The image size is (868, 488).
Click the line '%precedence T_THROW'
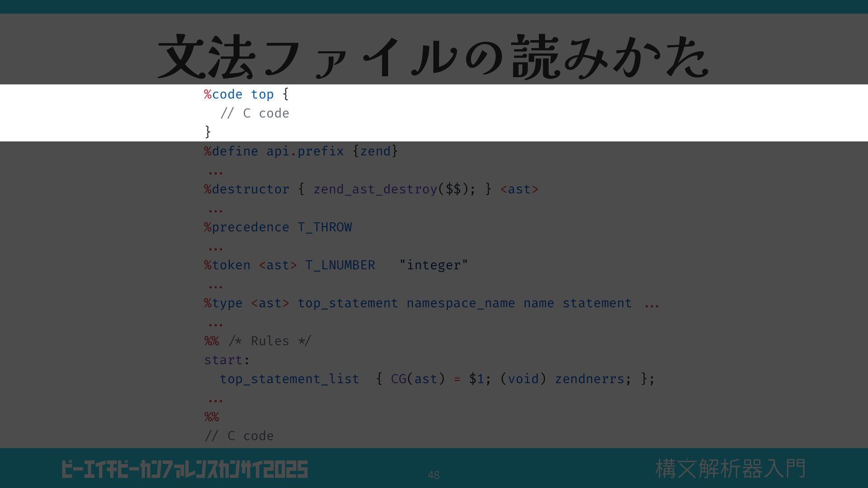tap(278, 227)
